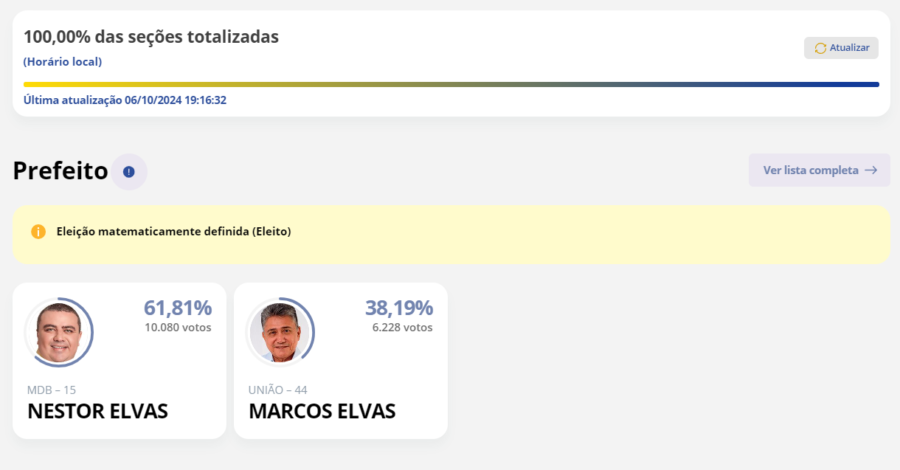This screenshot has width=900, height=470.
Task: Click the circular refresh arrows icon
Action: pyautogui.click(x=820, y=48)
